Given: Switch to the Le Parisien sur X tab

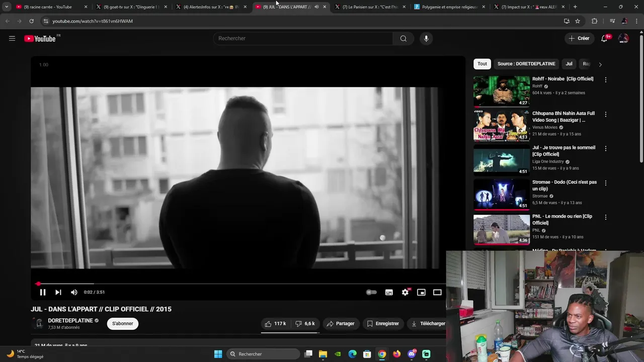Looking at the screenshot, I should [x=370, y=7].
